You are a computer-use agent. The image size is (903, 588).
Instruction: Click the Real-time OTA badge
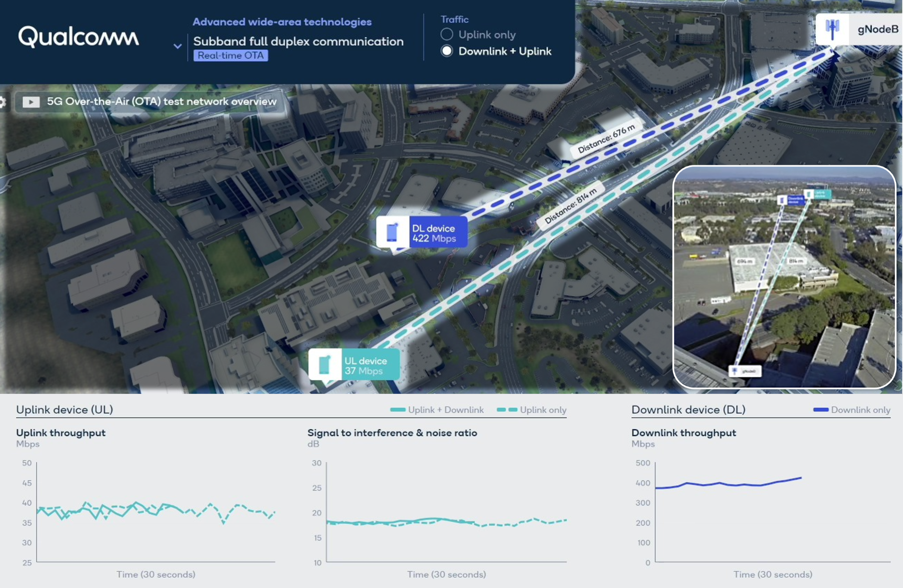point(230,55)
